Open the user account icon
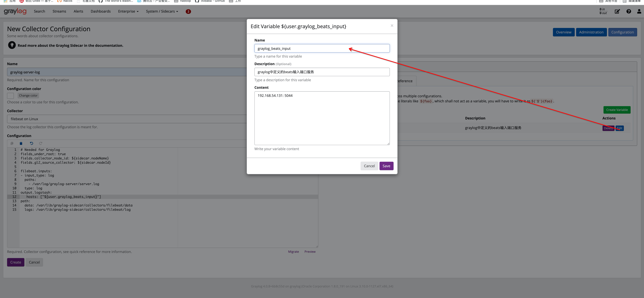This screenshot has width=644, height=298. (x=639, y=11)
